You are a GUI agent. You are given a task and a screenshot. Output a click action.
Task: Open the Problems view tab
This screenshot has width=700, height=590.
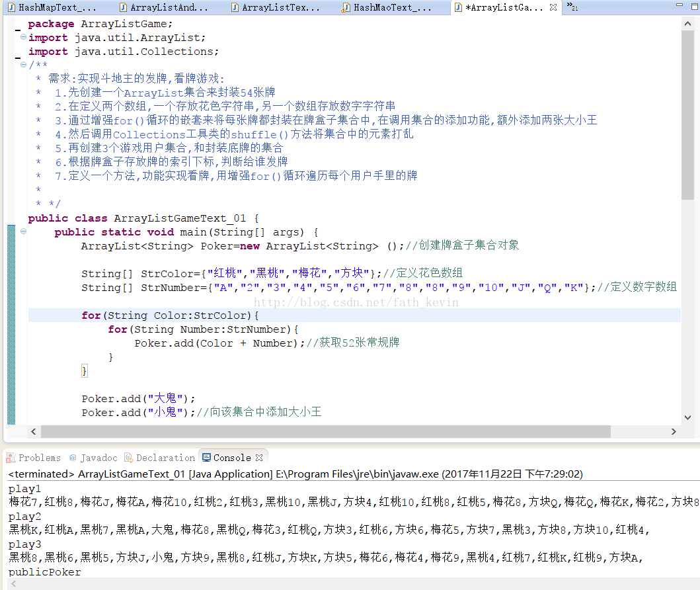coord(34,458)
